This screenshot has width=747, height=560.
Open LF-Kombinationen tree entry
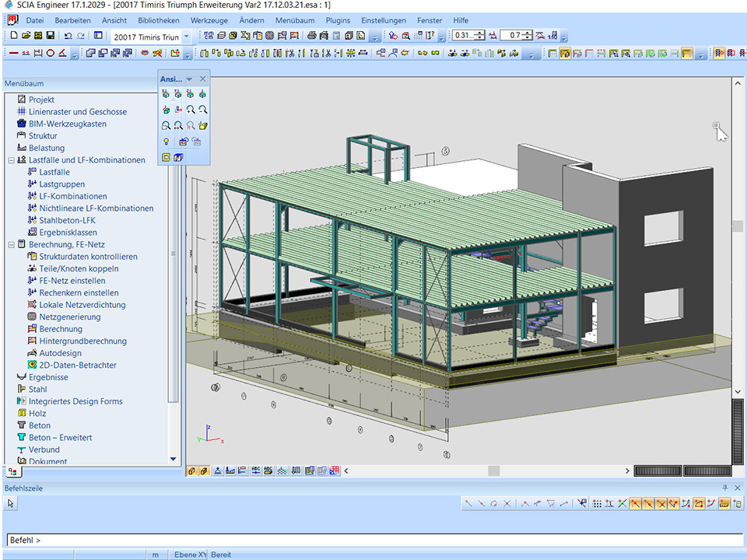tap(73, 196)
